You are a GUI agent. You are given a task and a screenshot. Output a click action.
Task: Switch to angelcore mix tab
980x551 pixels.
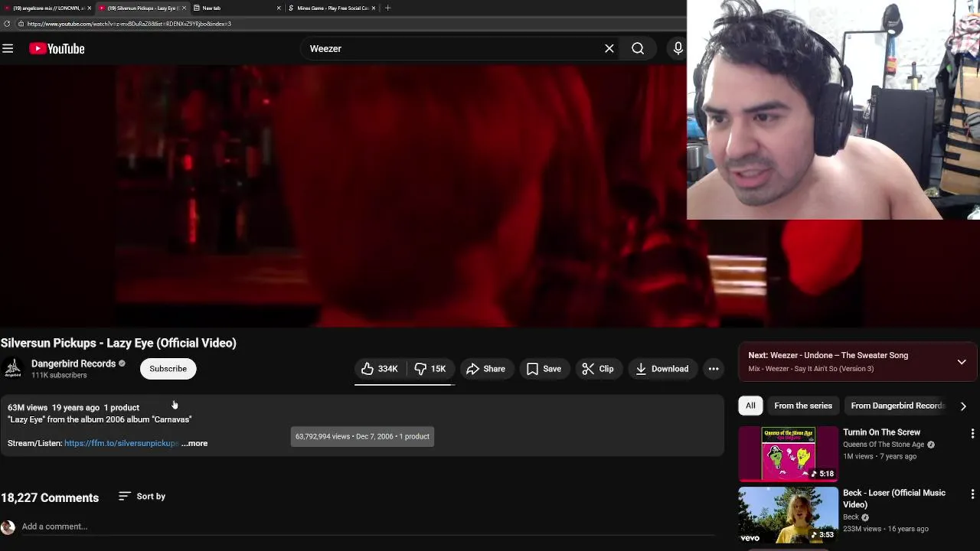click(x=46, y=8)
